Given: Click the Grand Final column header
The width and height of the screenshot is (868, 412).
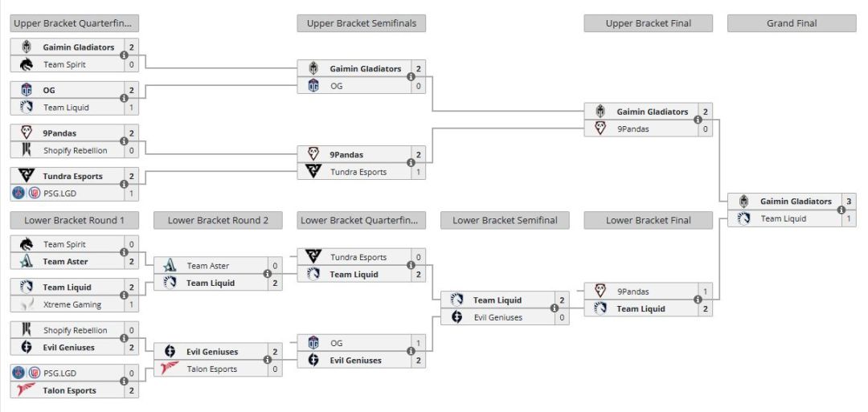Looking at the screenshot, I should coord(791,23).
